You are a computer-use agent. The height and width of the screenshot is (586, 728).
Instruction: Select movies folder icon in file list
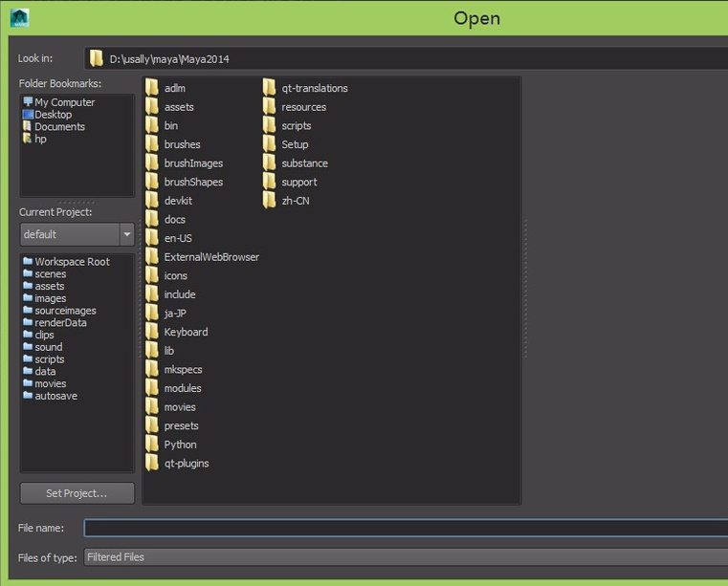pos(152,407)
